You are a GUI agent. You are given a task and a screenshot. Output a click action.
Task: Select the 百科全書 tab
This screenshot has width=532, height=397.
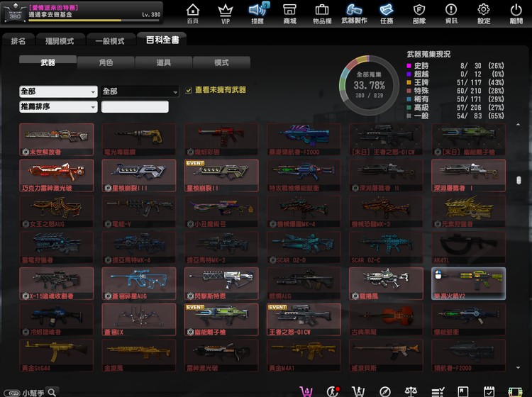tap(162, 40)
